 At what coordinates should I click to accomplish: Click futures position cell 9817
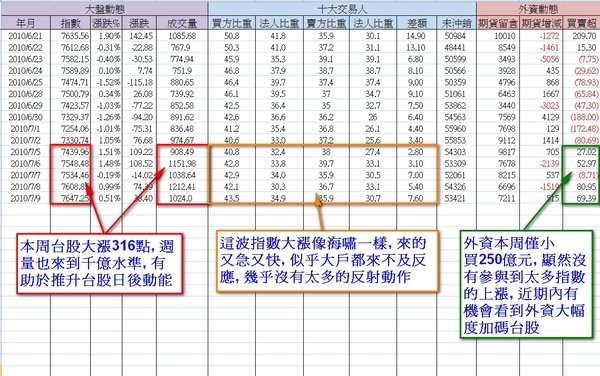(507, 152)
